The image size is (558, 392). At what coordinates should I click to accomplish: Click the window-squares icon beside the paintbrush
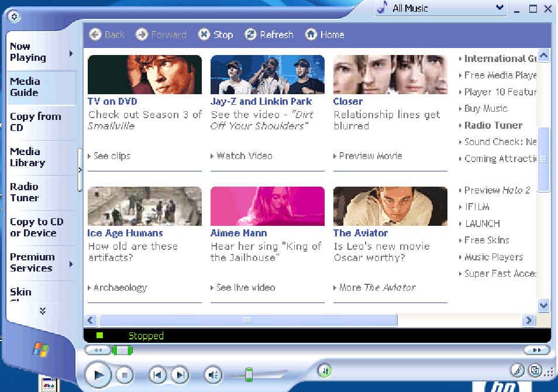[535, 370]
